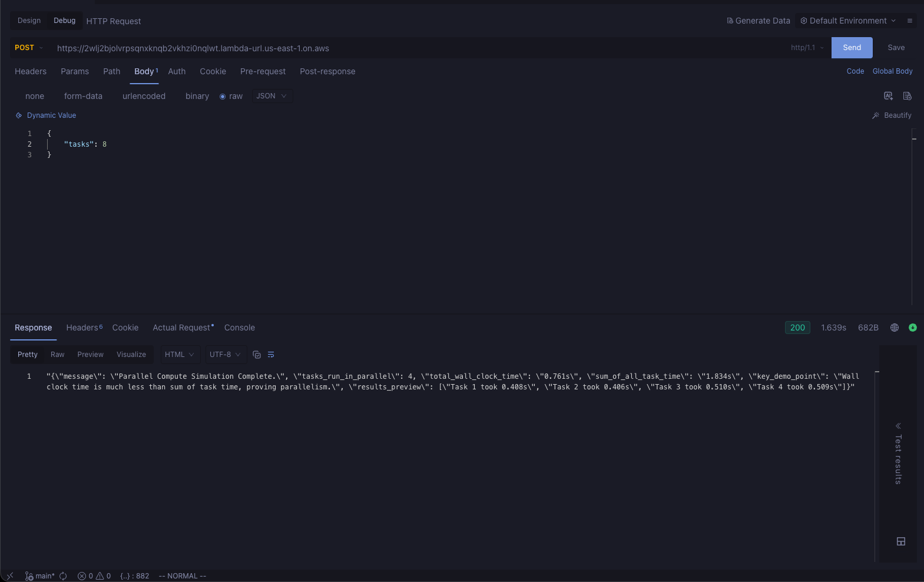Click the Beautify magic wand icon
Screen dimensions: 924x582
pos(876,115)
